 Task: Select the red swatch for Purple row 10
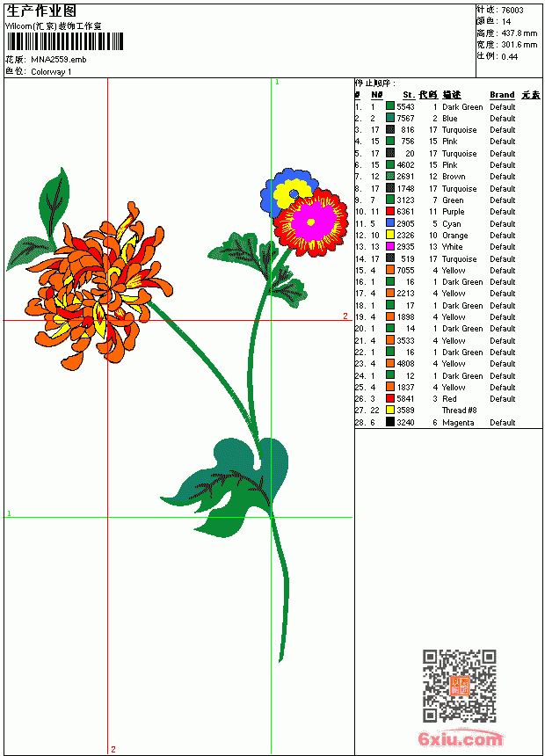(390, 211)
